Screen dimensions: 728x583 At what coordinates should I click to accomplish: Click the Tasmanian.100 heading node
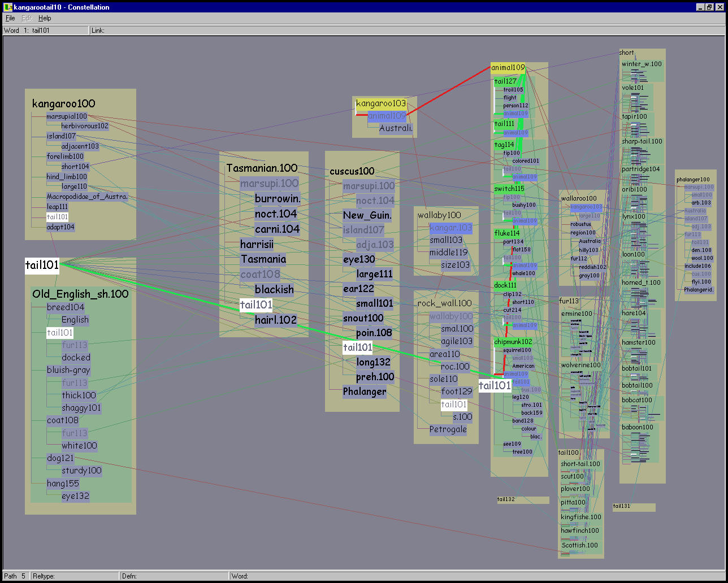[262, 168]
